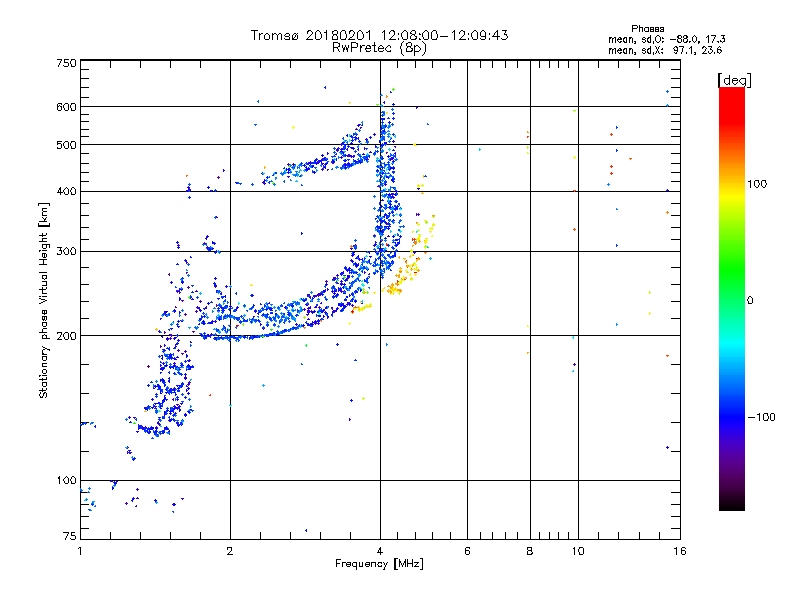Click the 'Stationary phase Virtual Height [km]' axis label

click(44, 300)
